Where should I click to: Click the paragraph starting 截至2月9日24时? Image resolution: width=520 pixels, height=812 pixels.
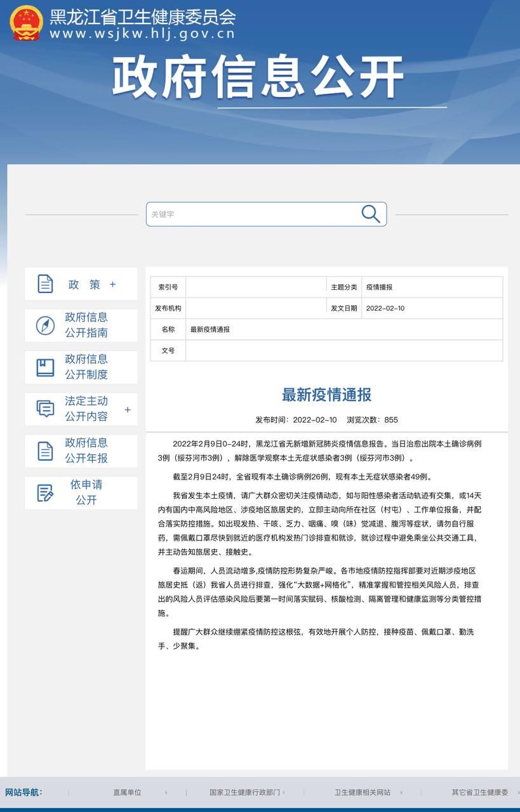point(302,476)
